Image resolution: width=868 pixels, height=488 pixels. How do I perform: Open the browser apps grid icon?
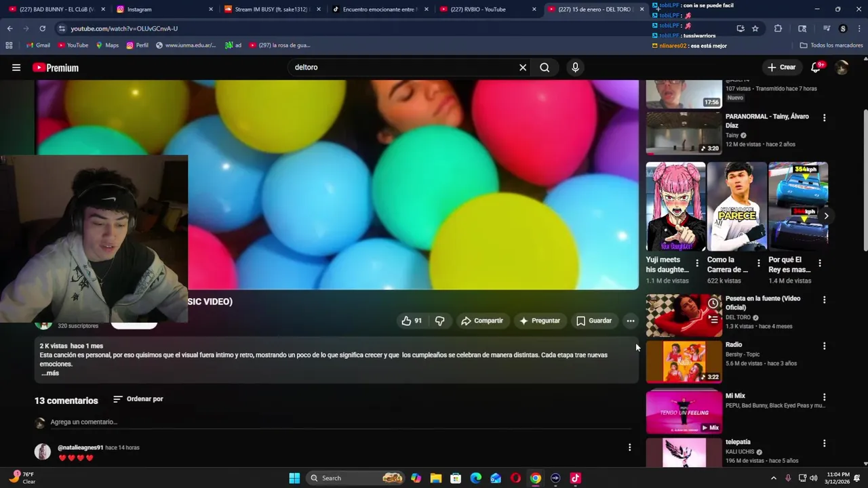9,45
